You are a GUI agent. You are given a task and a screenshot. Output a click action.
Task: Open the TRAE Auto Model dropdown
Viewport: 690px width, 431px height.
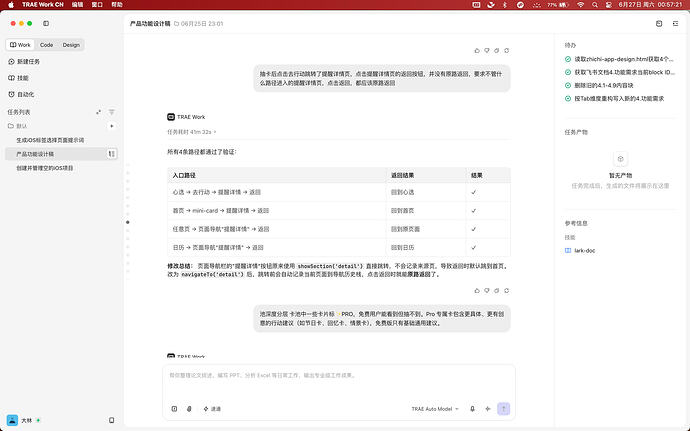click(435, 409)
